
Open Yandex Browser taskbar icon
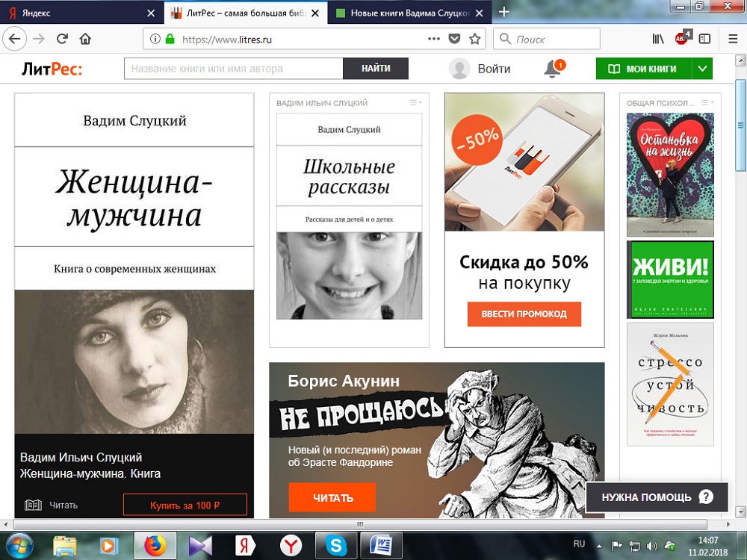(291, 546)
